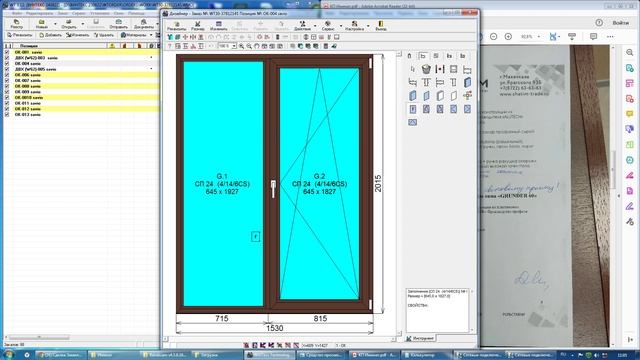640x360 pixels.
Task: Open the Действия tool in designer
Action: pyautogui.click(x=302, y=26)
